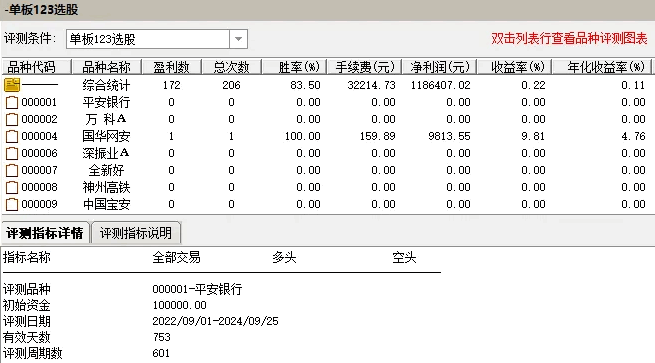Click the 空头 column heading

[x=404, y=258]
